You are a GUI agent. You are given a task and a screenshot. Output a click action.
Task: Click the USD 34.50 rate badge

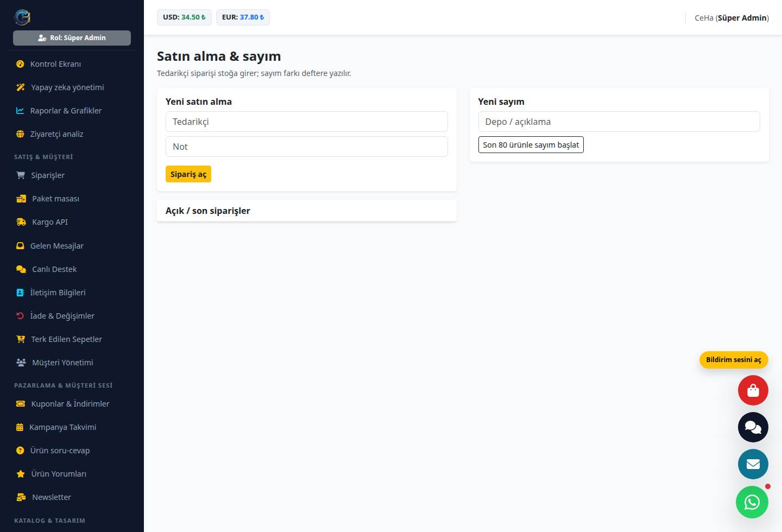coord(184,17)
